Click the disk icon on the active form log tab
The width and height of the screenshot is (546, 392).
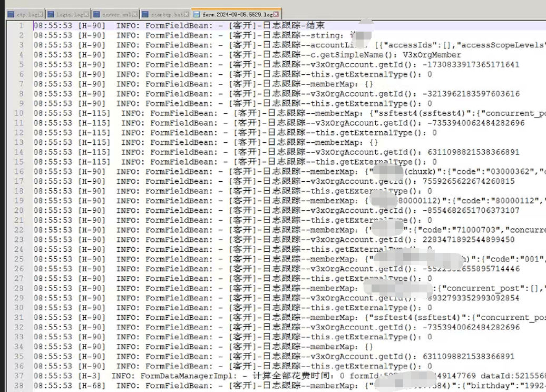[197, 14]
